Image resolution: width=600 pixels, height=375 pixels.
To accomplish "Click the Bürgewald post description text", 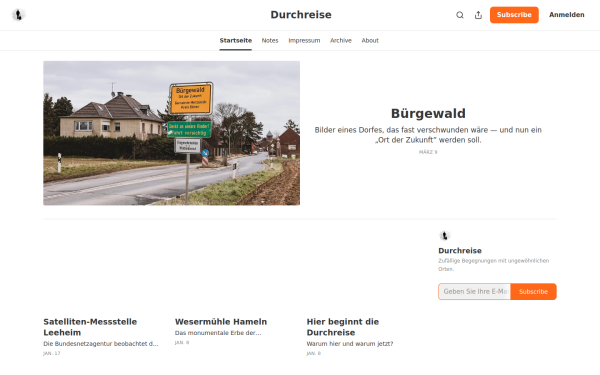I will tap(428, 135).
